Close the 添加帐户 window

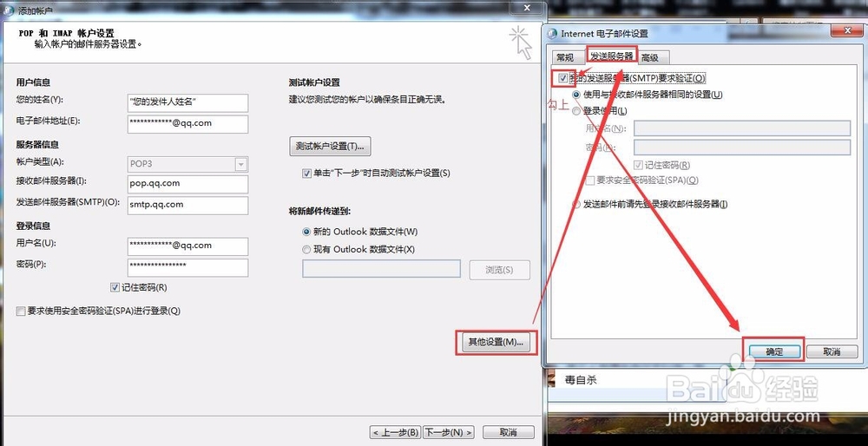(x=529, y=8)
